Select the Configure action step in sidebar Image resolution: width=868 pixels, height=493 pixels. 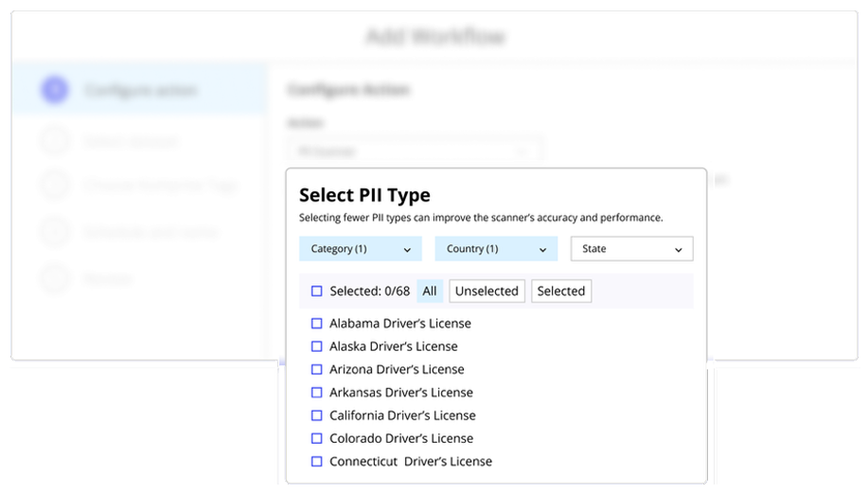point(140,91)
